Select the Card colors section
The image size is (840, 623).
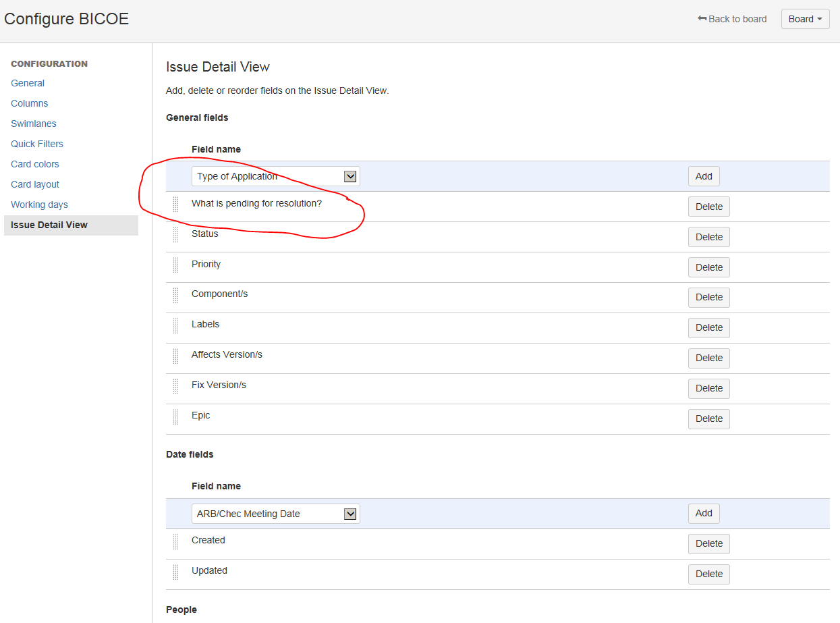[x=34, y=163]
